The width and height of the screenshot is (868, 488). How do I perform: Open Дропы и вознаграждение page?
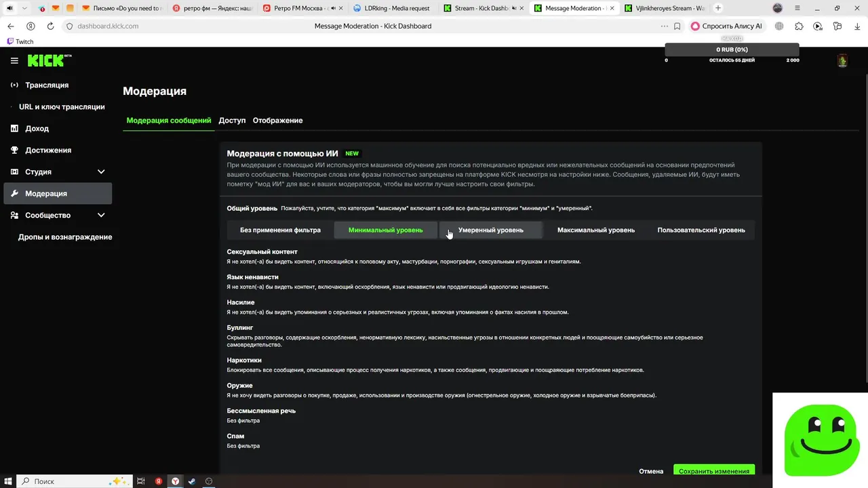(x=65, y=237)
